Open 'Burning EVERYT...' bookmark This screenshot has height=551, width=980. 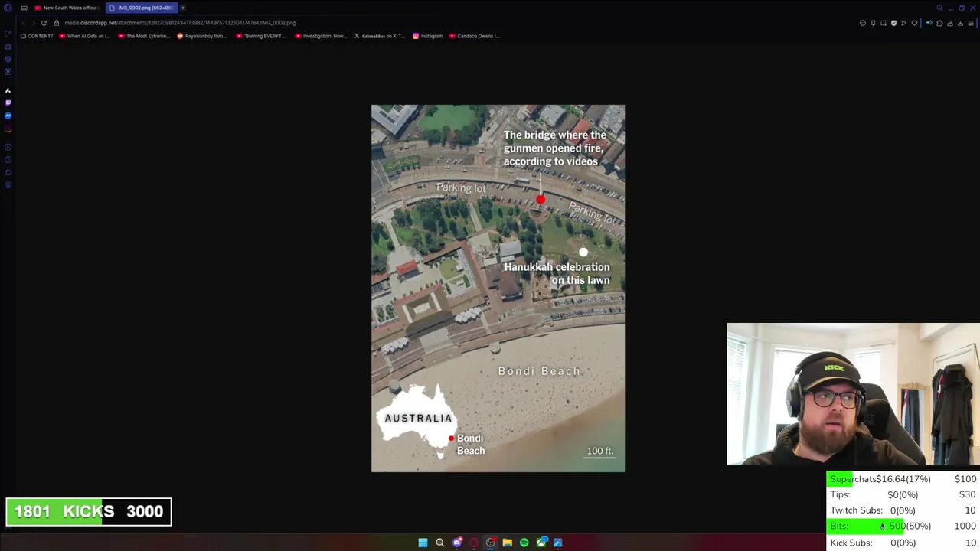[261, 36]
